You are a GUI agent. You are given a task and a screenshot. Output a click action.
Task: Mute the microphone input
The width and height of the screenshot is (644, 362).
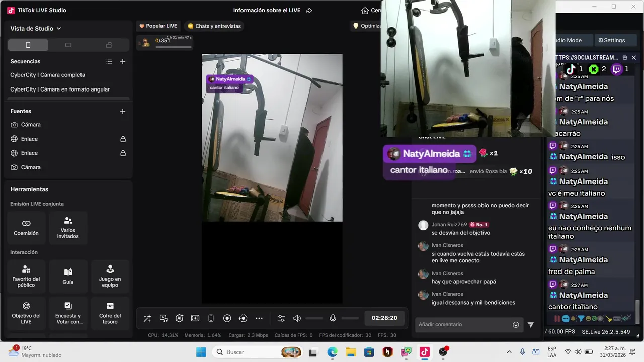(333, 318)
